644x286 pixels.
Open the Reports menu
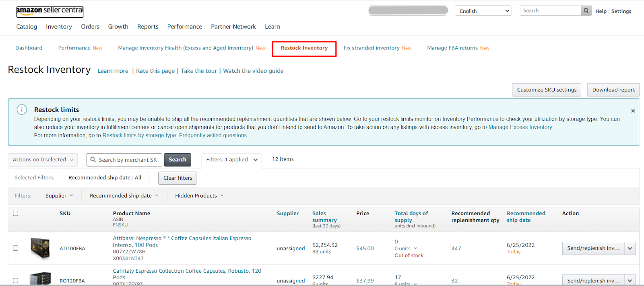[x=148, y=27]
